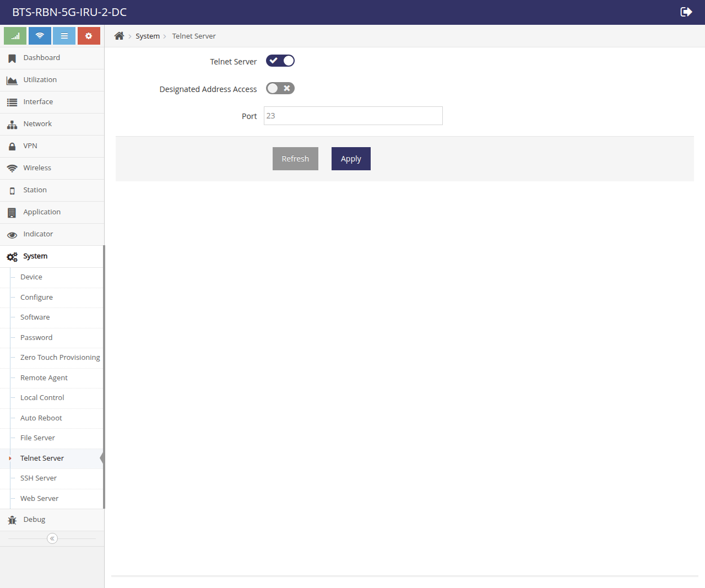Click the Dashboard bookmark icon
This screenshot has height=588, width=705.
click(12, 58)
